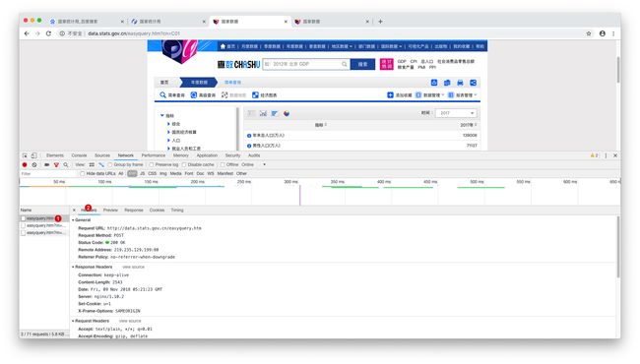The image size is (640, 364).
Task: Expand the third child node in the indicator tree
Action: (168, 141)
